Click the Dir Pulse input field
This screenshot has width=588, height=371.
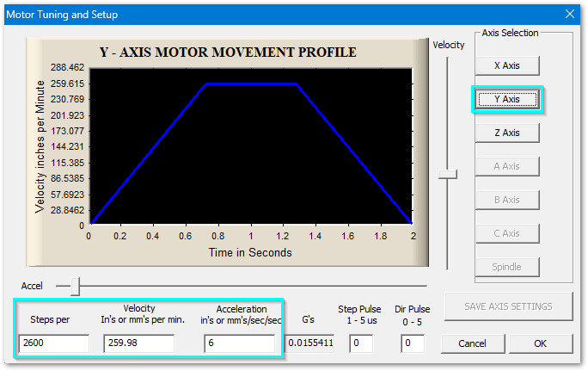click(413, 343)
